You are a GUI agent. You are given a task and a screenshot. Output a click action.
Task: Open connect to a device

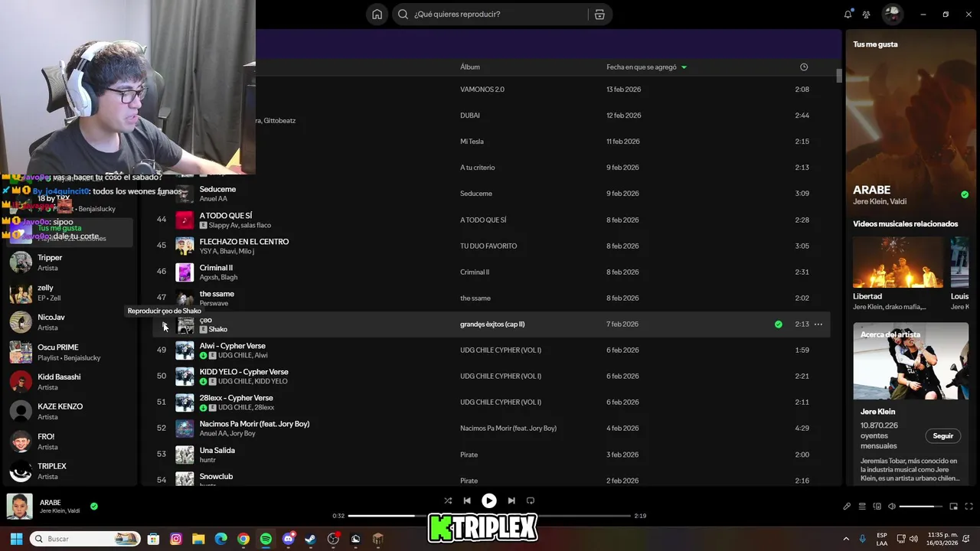(877, 506)
